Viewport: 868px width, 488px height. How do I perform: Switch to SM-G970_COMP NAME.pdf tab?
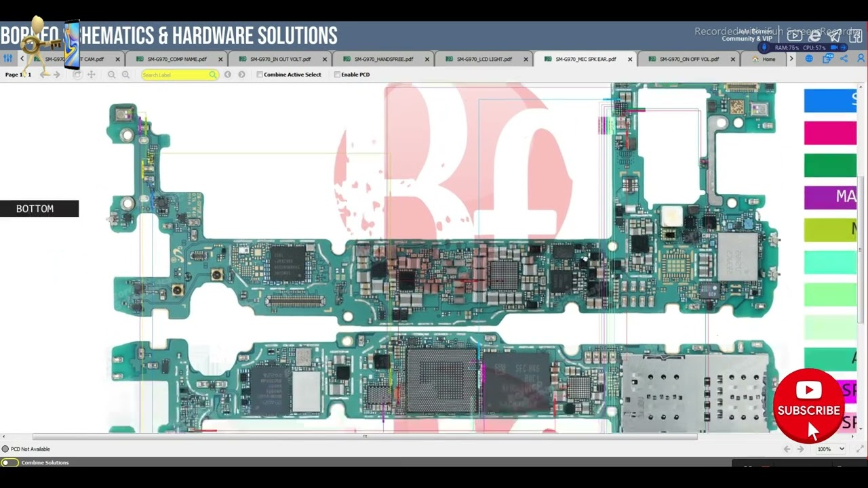[177, 59]
